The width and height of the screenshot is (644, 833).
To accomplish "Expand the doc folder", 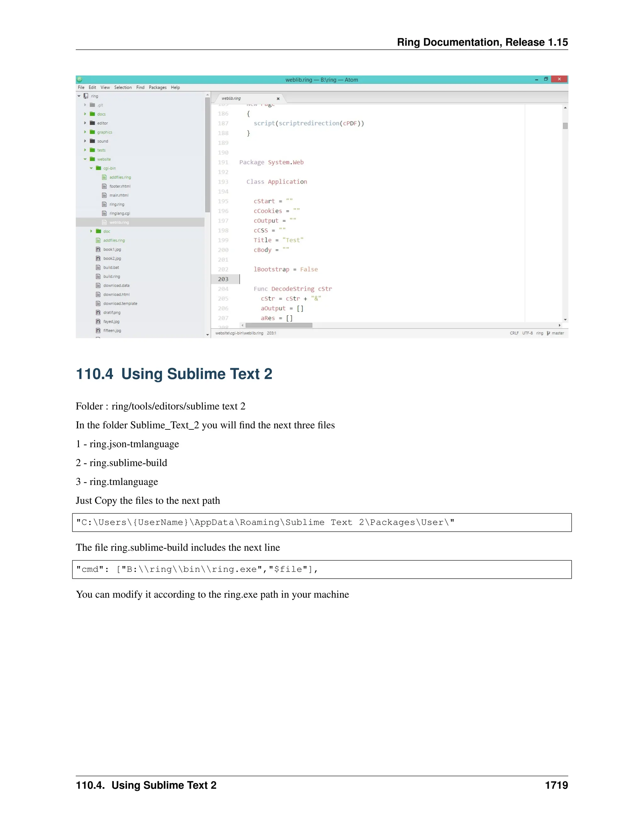I will tap(91, 231).
